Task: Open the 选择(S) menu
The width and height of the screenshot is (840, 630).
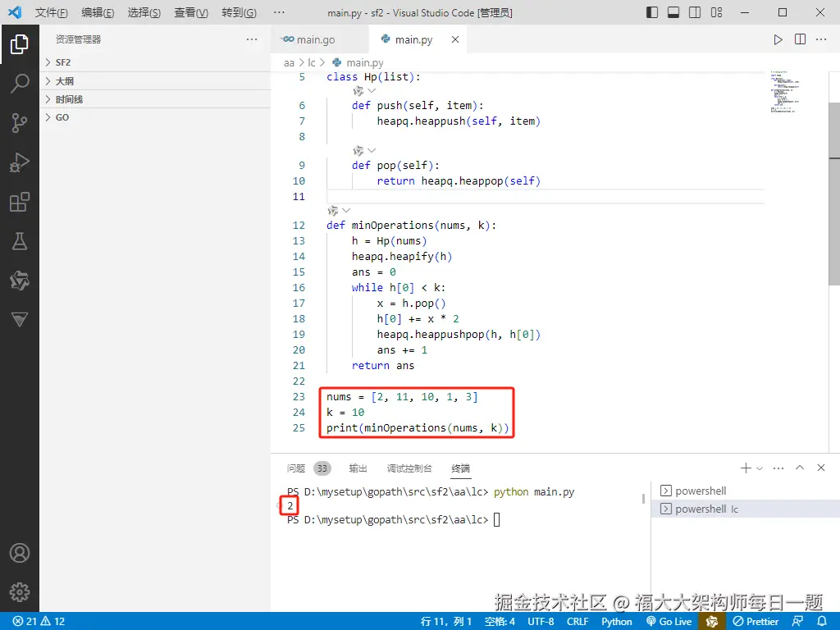Action: tap(144, 12)
